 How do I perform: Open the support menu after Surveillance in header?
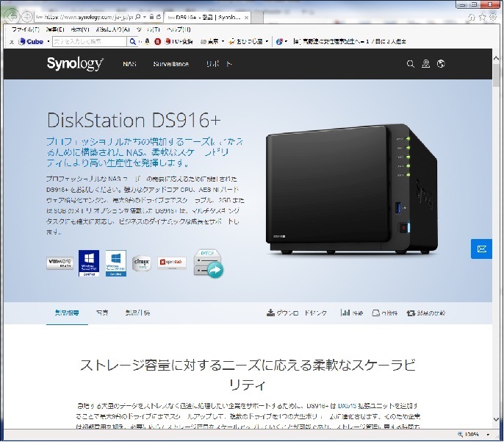(219, 64)
